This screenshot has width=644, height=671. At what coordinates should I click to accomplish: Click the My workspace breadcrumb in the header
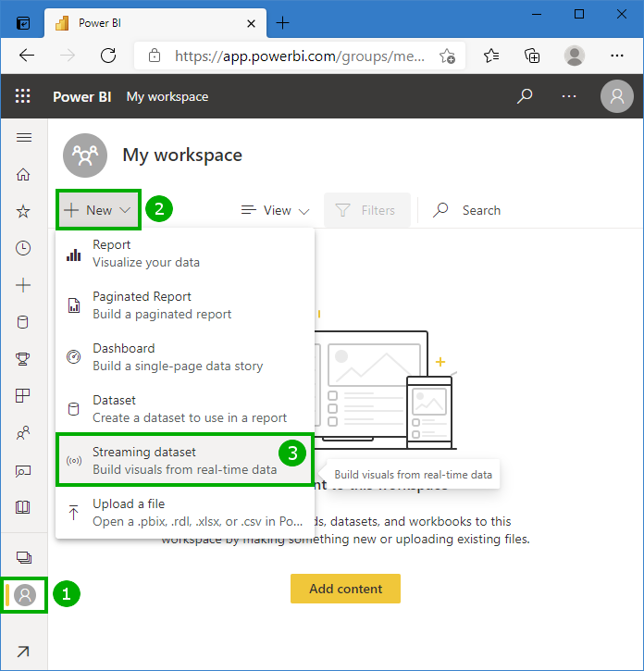coord(167,96)
